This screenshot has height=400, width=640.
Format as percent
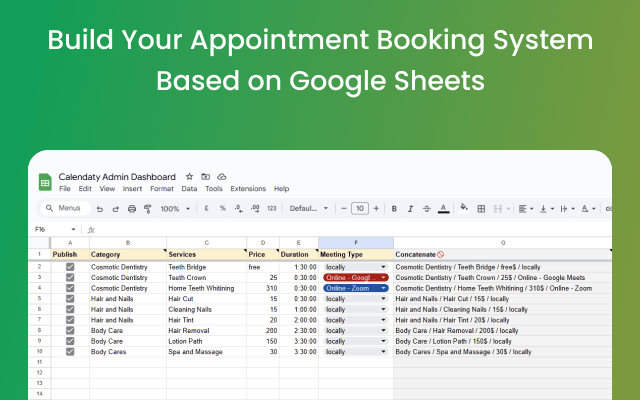pos(222,208)
